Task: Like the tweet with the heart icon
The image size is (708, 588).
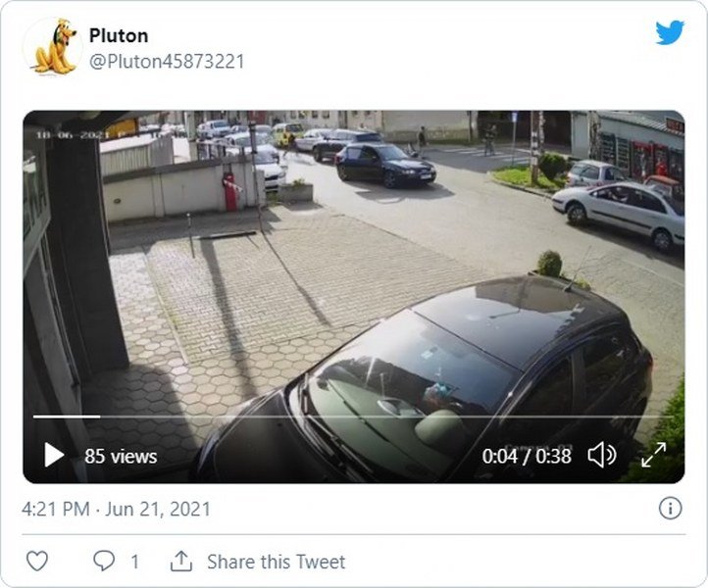Action: [x=36, y=562]
